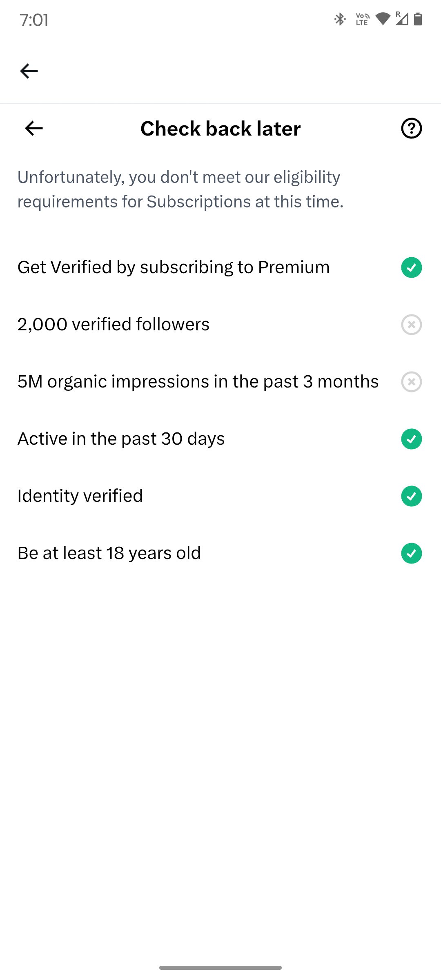
Task: Tap the Bluetooth status bar icon
Action: [340, 19]
